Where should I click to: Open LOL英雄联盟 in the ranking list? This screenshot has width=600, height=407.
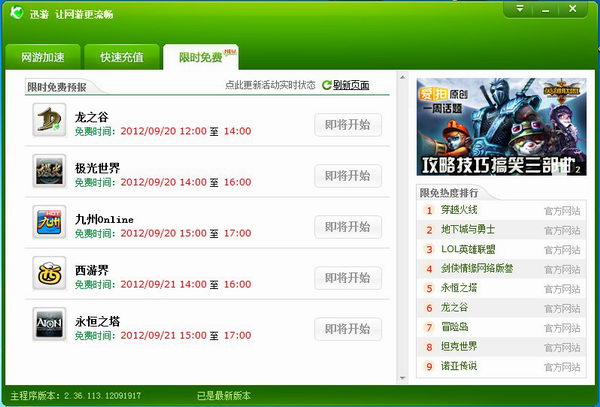click(468, 249)
